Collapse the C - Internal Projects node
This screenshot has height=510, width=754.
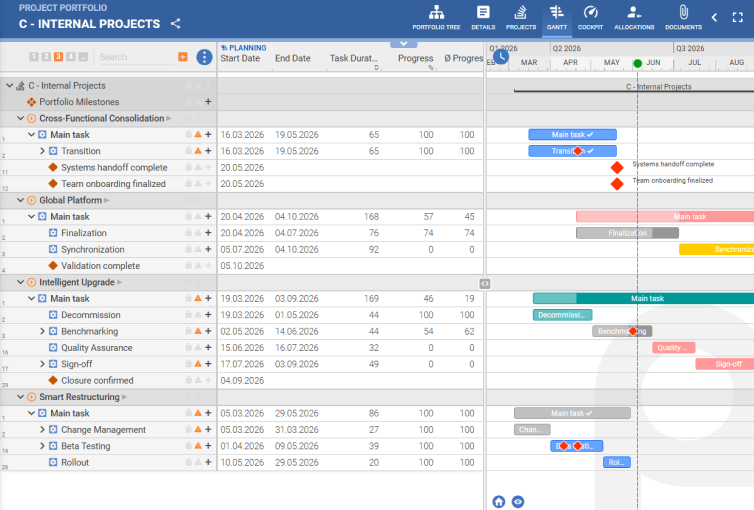pyautogui.click(x=9, y=86)
